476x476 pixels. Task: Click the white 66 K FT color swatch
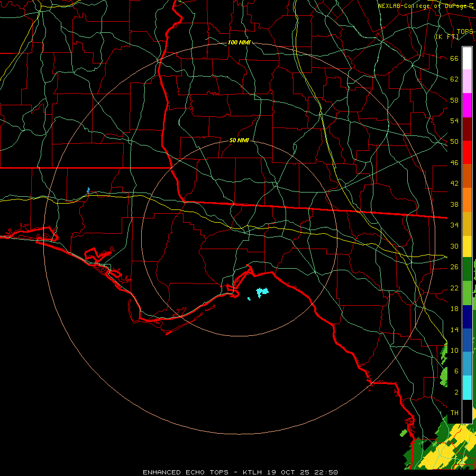pos(467,58)
